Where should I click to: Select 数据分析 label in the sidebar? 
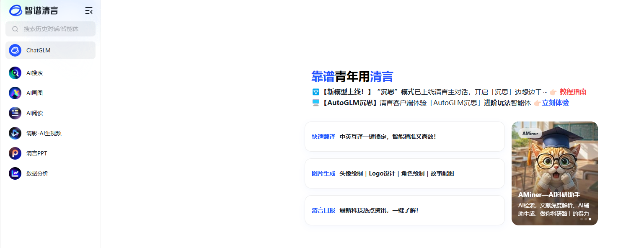click(x=37, y=173)
